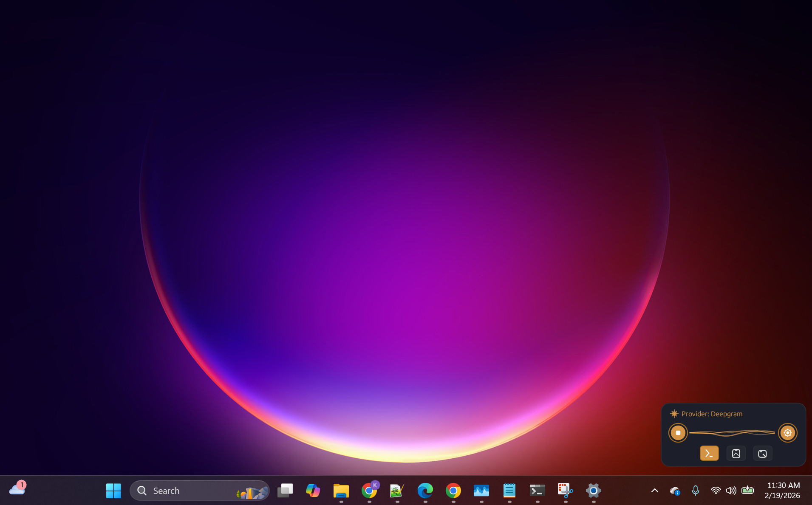Launch the Snipping Tool
The width and height of the screenshot is (812, 505).
click(x=564, y=491)
